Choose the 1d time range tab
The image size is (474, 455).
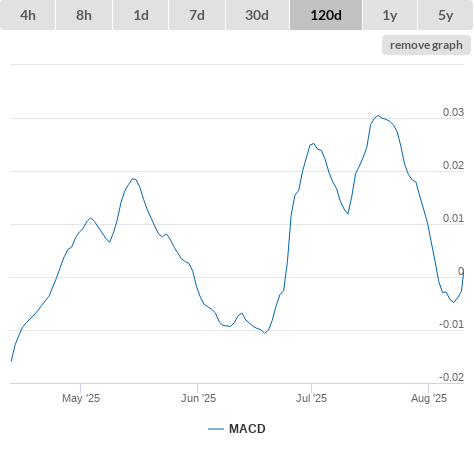click(x=141, y=15)
